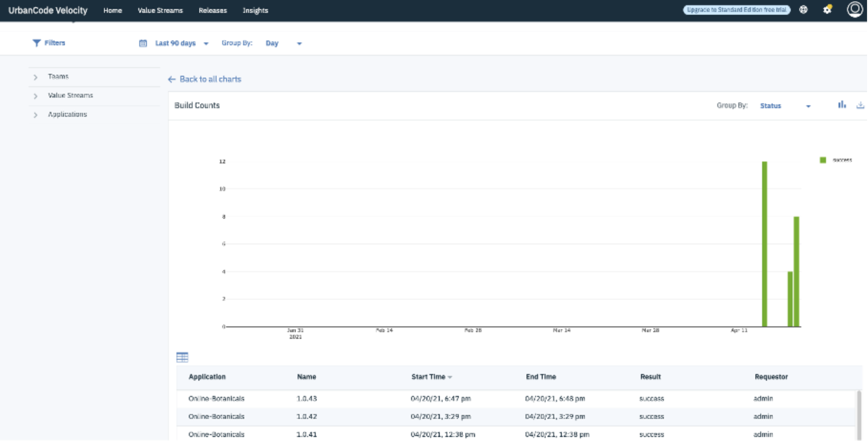
Task: Open the Group By Status dropdown
Action: tap(785, 106)
